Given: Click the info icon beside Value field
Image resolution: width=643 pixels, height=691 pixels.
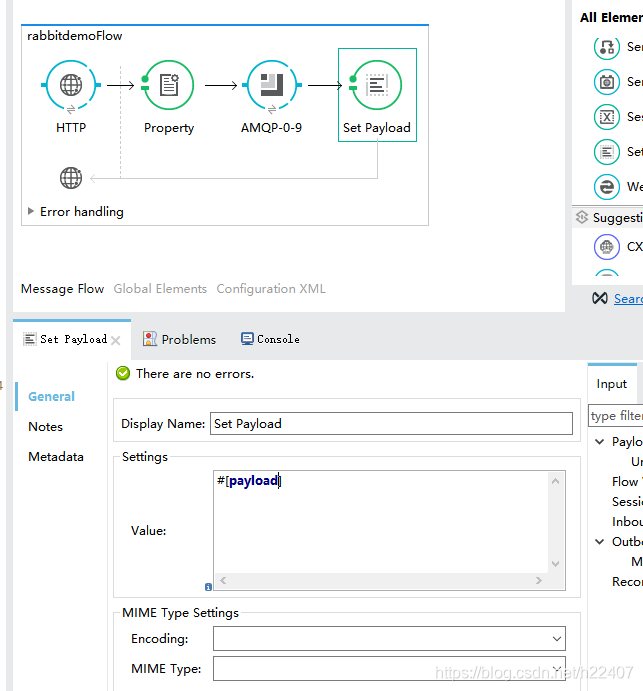Looking at the screenshot, I should pos(208,587).
